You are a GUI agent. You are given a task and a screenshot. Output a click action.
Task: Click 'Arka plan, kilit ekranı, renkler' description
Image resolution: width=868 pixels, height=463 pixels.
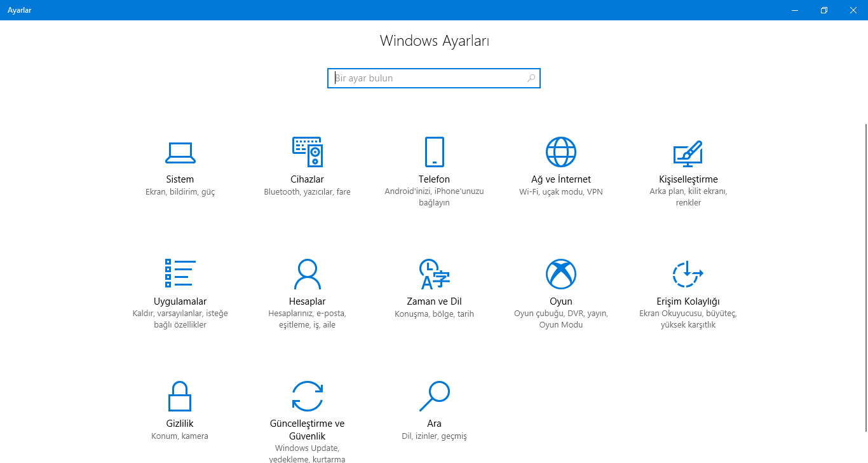tap(688, 197)
